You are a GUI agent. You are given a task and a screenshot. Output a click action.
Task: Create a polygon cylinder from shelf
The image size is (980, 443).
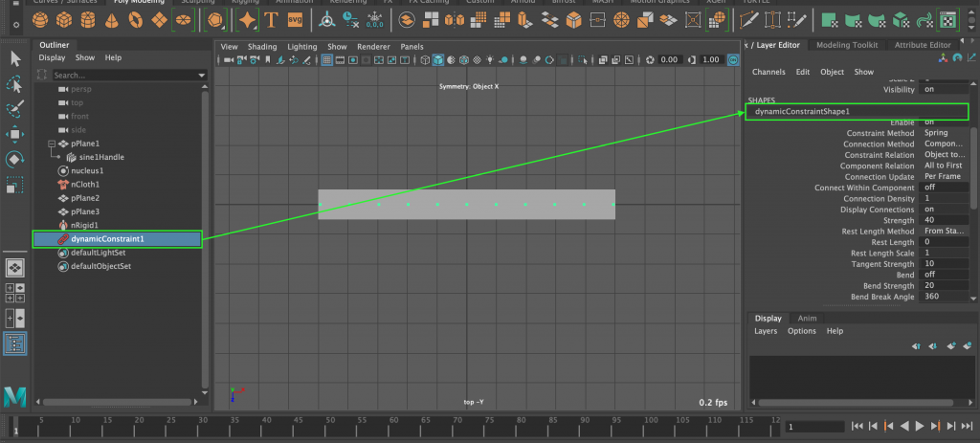pyautogui.click(x=88, y=21)
